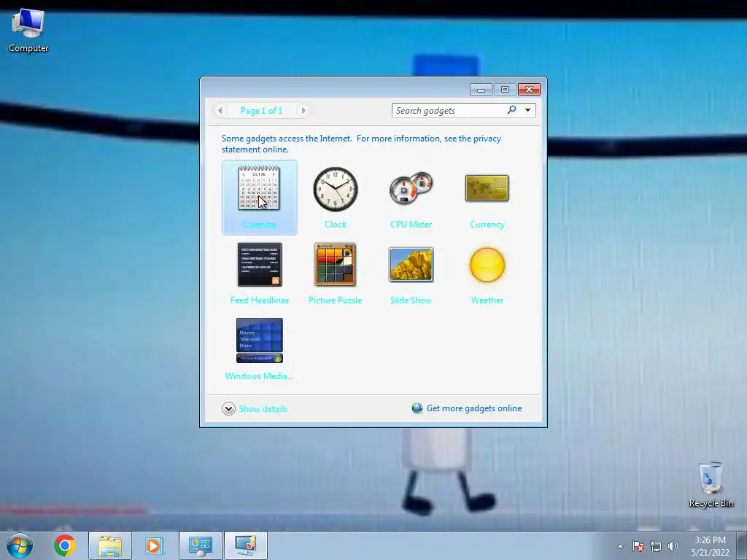The height and width of the screenshot is (560, 747).
Task: Select the Calendar gadget icon
Action: [259, 188]
